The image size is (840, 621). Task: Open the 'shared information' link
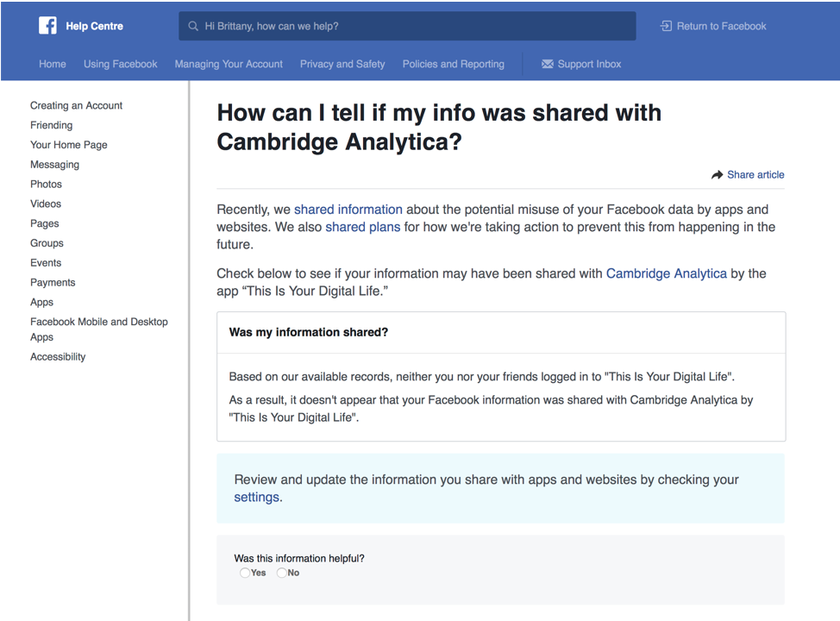tap(348, 210)
